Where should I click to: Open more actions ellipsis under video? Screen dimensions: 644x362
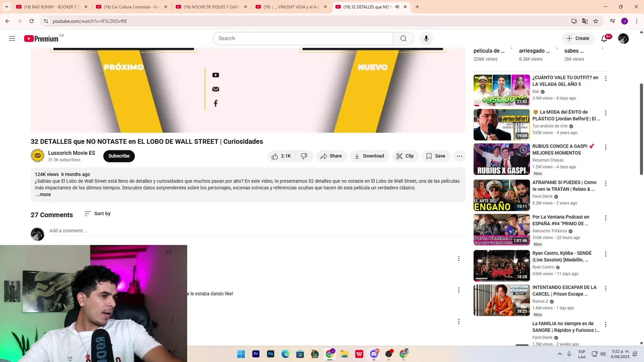[459, 156]
